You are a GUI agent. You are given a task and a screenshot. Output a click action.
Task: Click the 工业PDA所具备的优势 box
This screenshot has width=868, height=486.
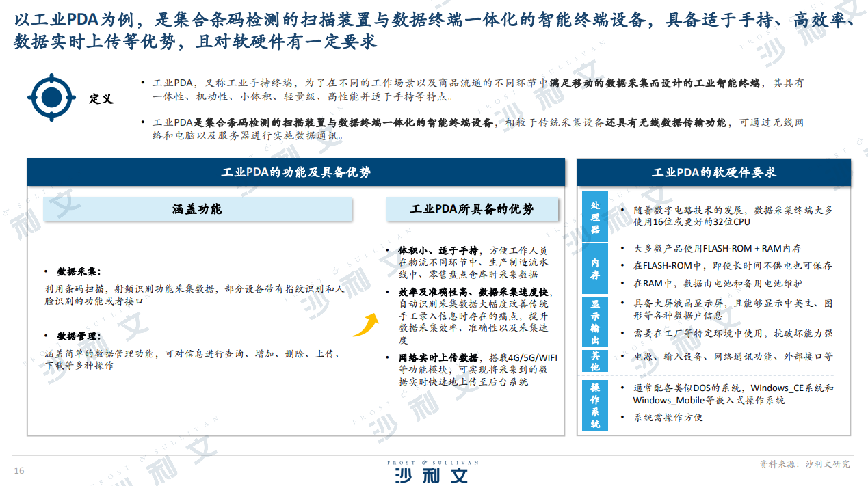(472, 209)
